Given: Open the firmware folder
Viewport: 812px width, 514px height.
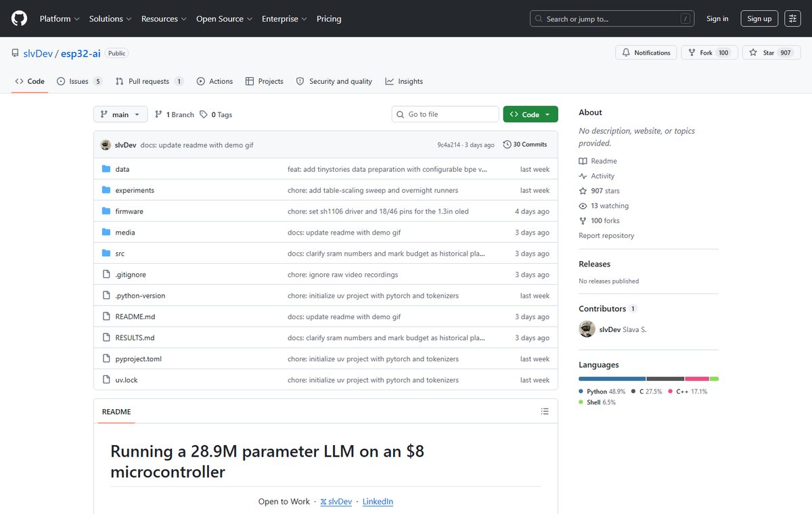Looking at the screenshot, I should click(x=129, y=211).
